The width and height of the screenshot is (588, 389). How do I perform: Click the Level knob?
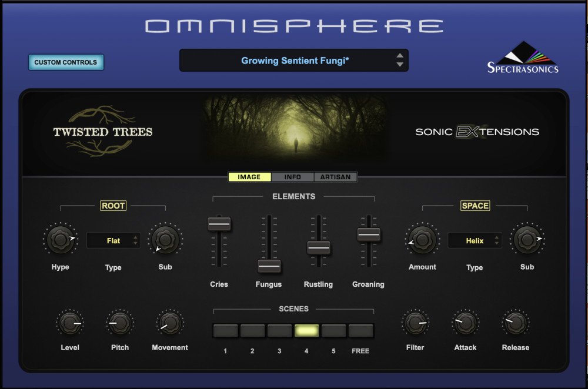pos(70,323)
